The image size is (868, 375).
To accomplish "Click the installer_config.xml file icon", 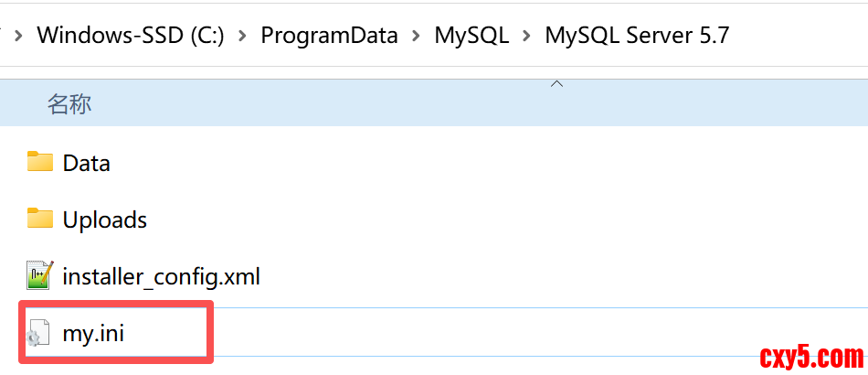I will tap(40, 275).
